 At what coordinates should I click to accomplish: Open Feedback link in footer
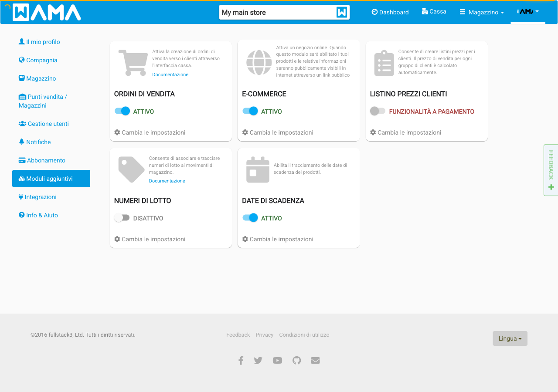tap(238, 335)
